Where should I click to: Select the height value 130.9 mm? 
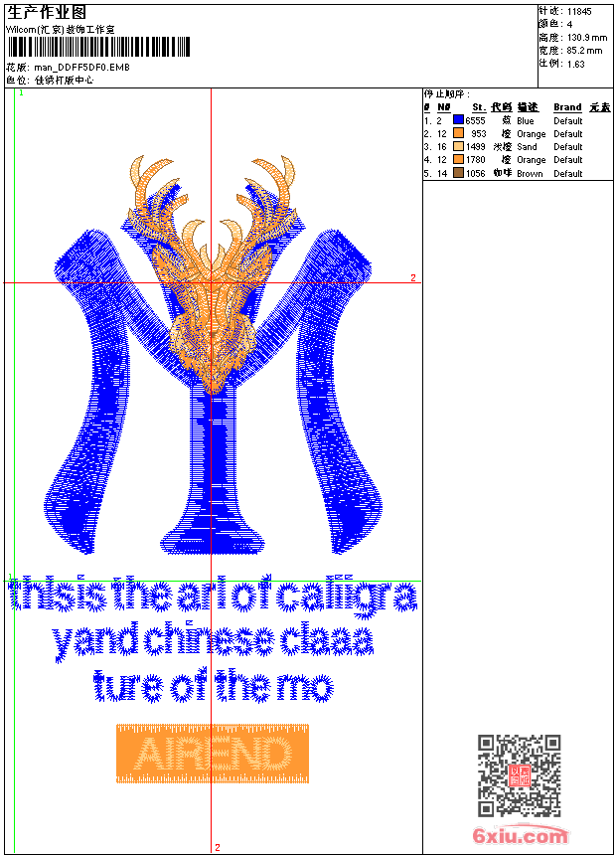coord(584,37)
